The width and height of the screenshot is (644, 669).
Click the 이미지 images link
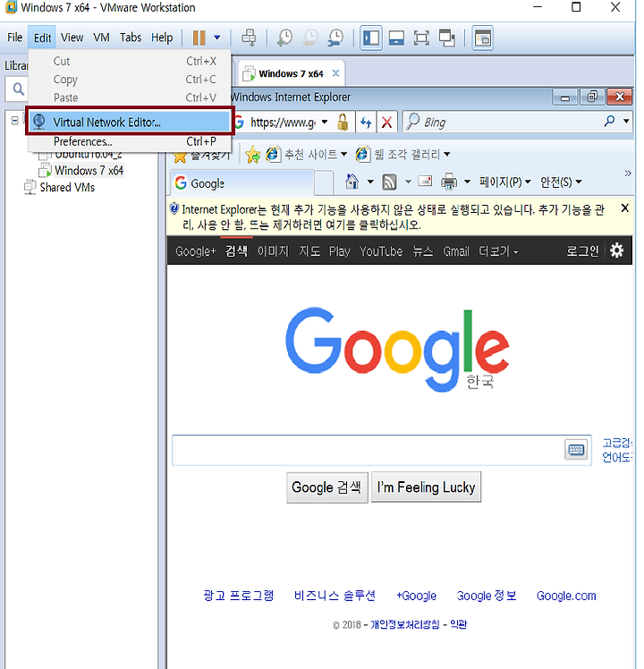(x=273, y=251)
